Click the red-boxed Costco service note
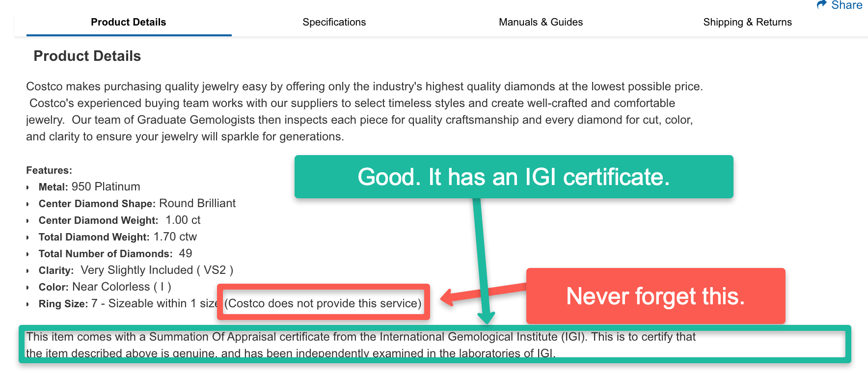 click(x=323, y=303)
